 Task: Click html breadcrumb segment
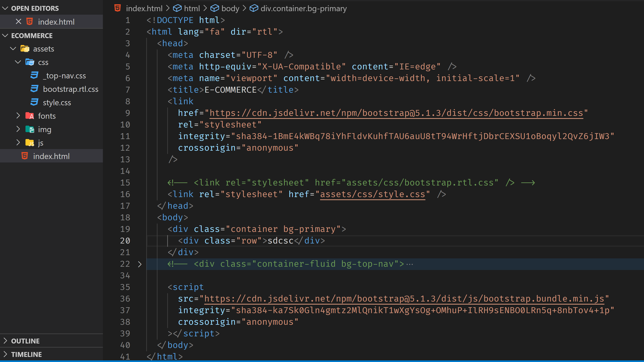pyautogui.click(x=192, y=9)
